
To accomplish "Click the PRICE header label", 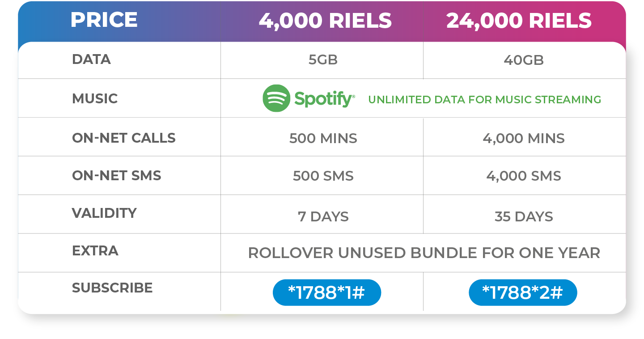I will (104, 20).
